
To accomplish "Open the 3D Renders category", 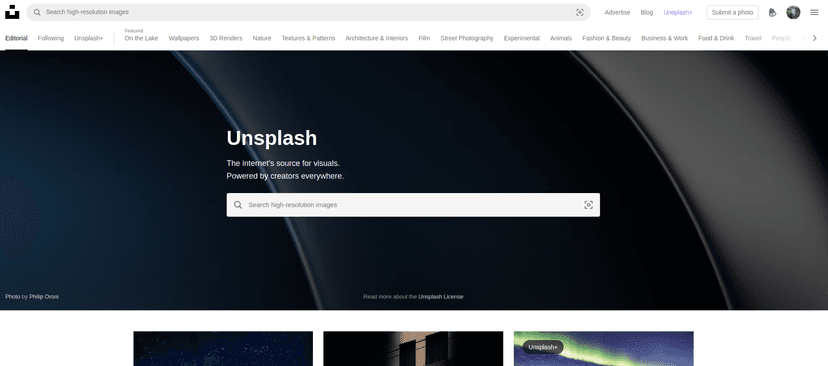I will pos(225,38).
